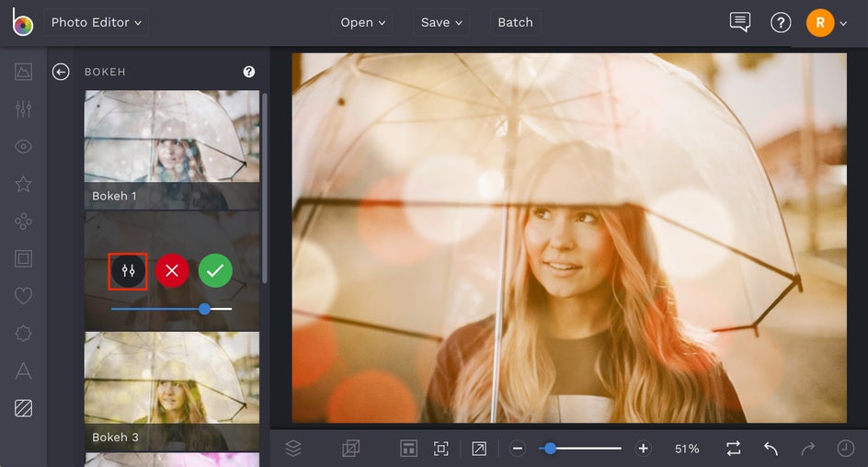The width and height of the screenshot is (868, 467).
Task: Zoom in with the plus button
Action: [644, 449]
